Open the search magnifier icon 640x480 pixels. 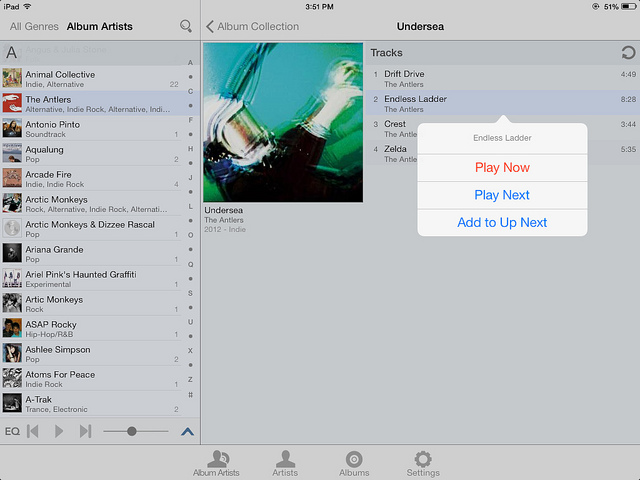tap(186, 26)
